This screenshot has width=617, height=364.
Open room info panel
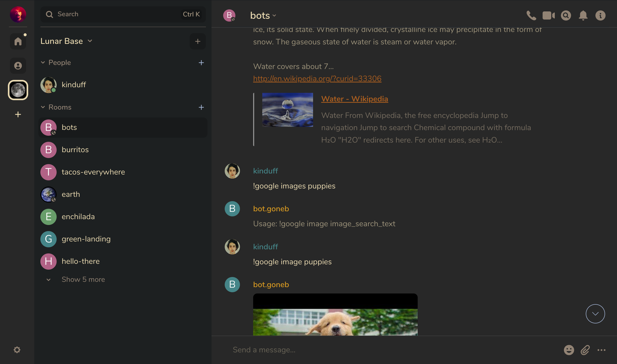[x=600, y=15]
